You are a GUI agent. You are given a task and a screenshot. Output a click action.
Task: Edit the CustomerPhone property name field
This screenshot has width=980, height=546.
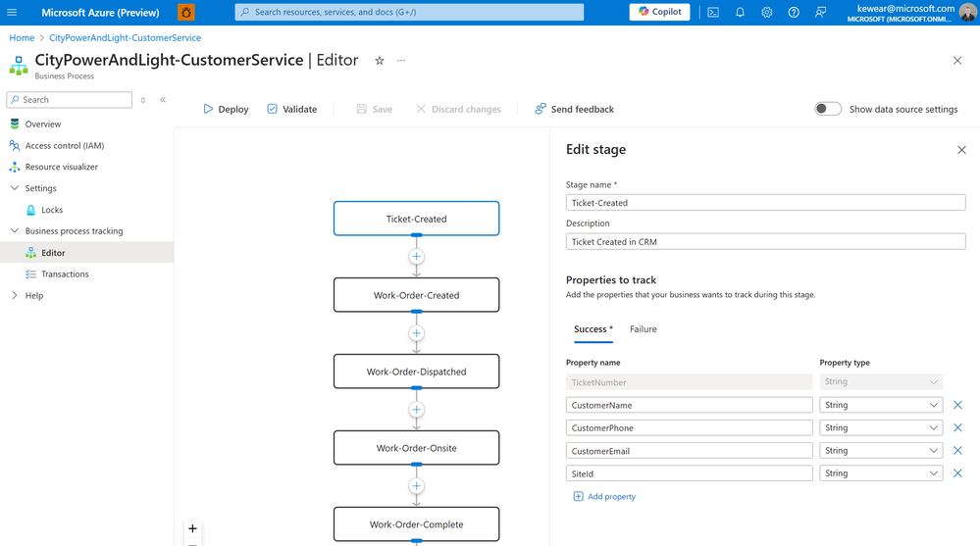[690, 428]
